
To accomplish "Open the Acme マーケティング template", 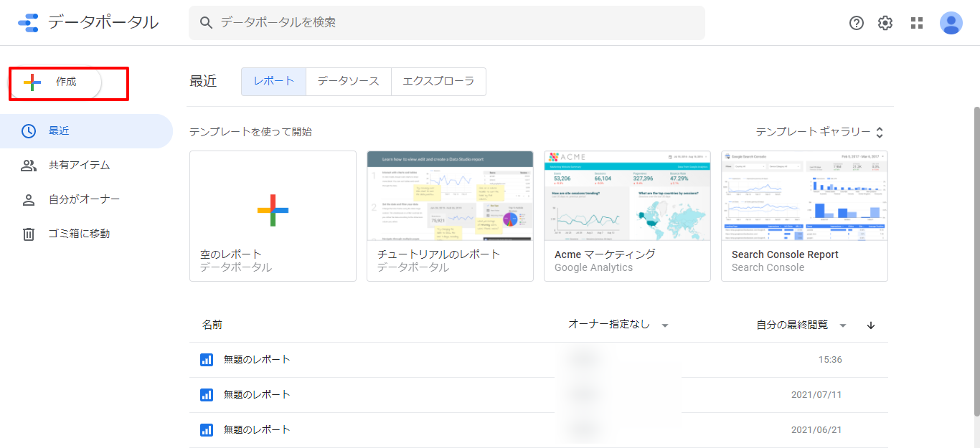I will [x=627, y=216].
